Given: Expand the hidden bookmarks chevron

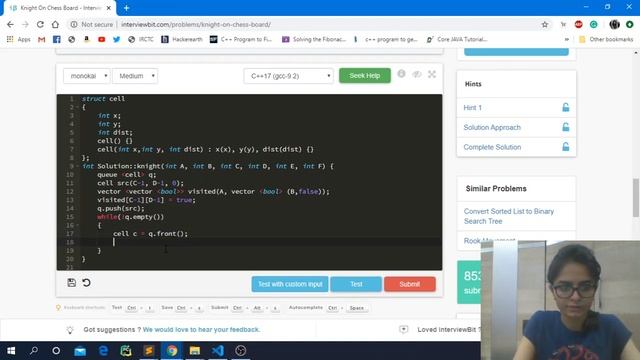Looking at the screenshot, I should (x=567, y=39).
